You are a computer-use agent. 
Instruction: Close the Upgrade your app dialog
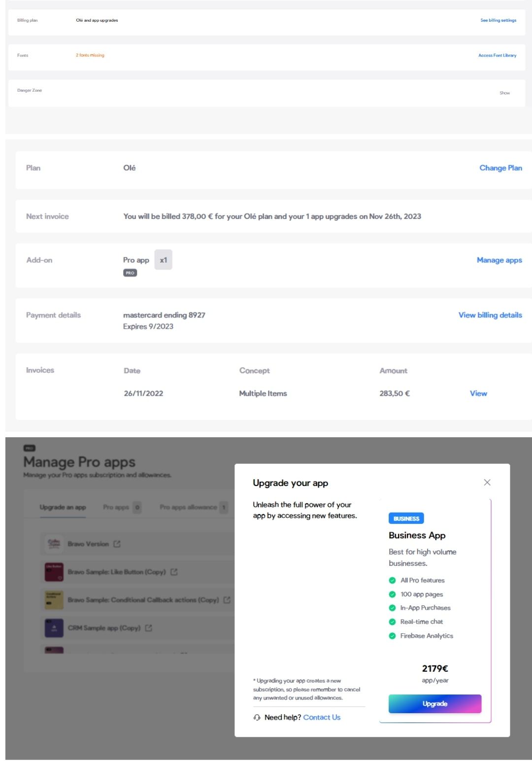487,483
